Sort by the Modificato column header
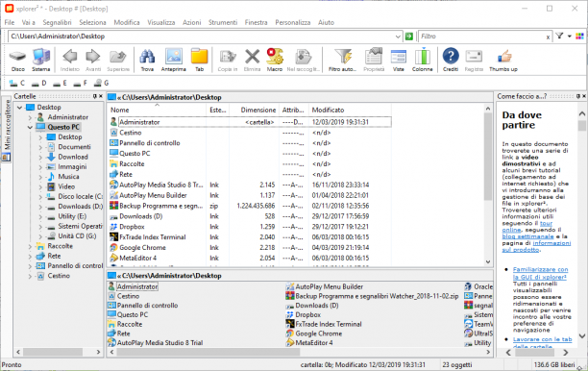Image resolution: width=588 pixels, height=371 pixels. click(x=328, y=110)
